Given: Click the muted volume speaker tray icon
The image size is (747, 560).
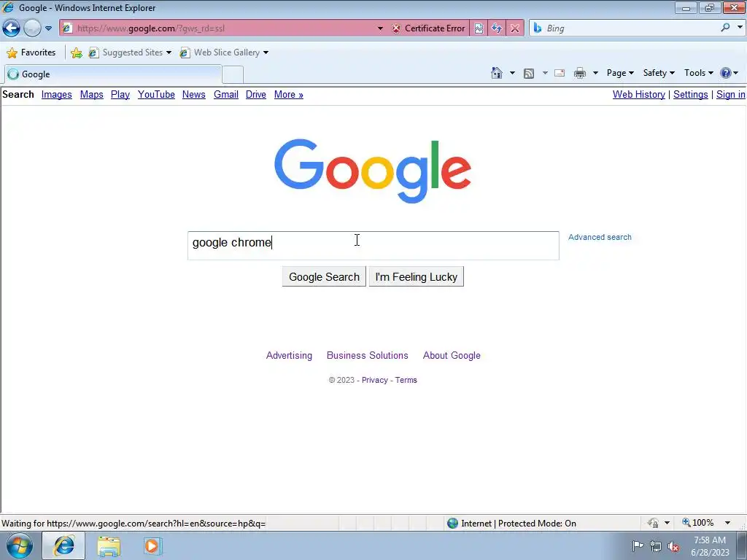Looking at the screenshot, I should pos(673,546).
